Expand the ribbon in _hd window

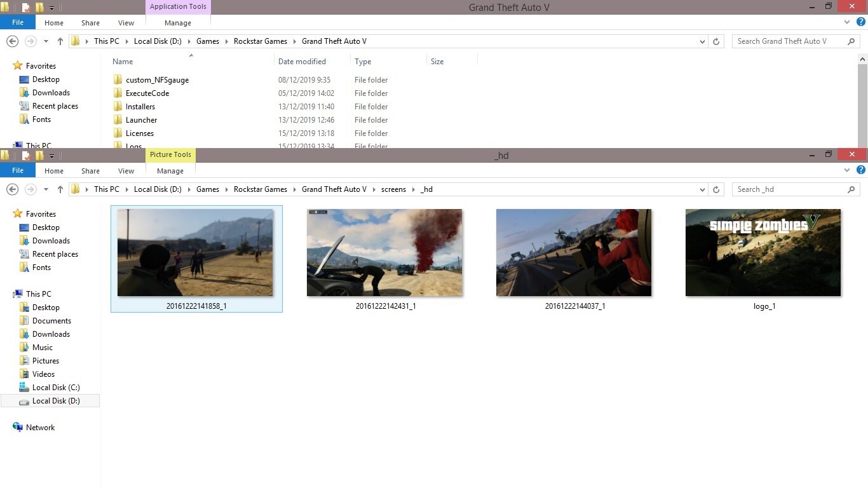[x=846, y=170]
